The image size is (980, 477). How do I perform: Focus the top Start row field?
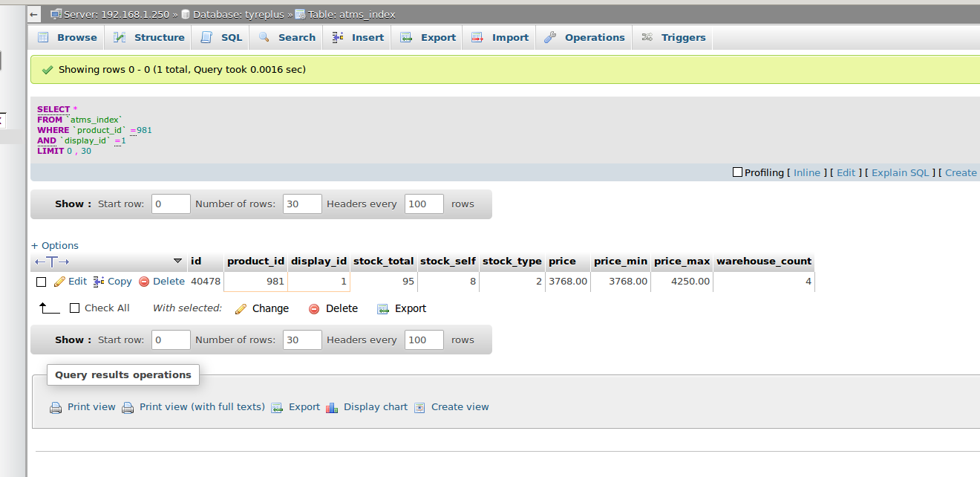171,204
